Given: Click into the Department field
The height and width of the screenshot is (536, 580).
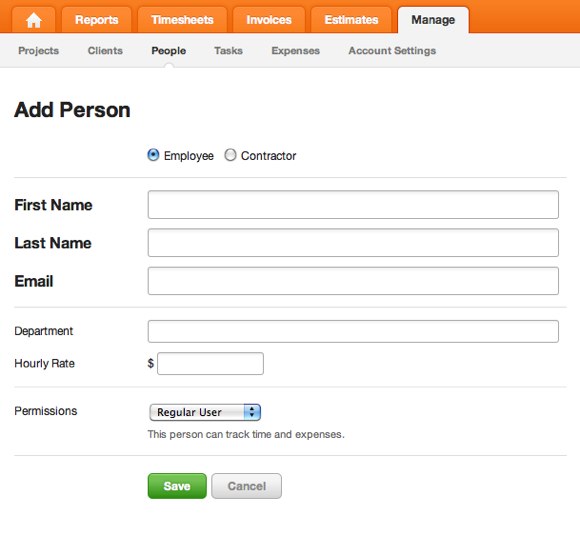Looking at the screenshot, I should coord(353,331).
